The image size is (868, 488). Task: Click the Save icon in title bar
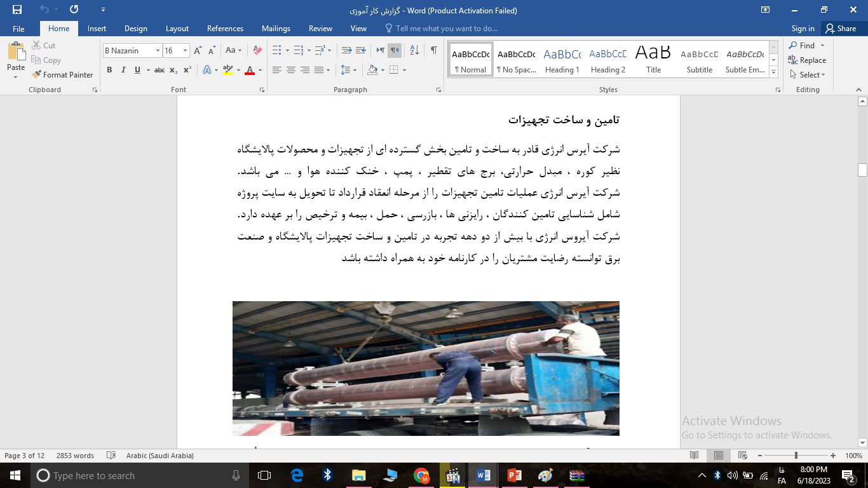click(x=17, y=10)
